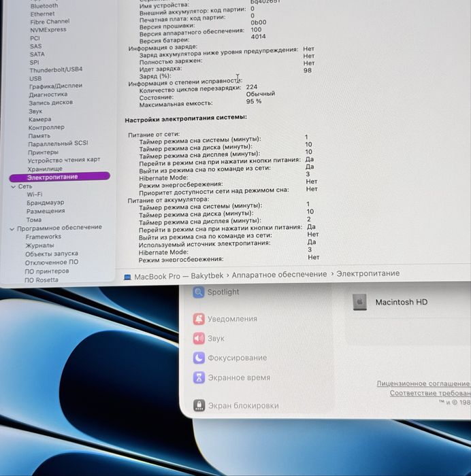Image resolution: width=471 pixels, height=476 pixels.
Task: Open Устройство чтения карт entry
Action: [x=64, y=160]
